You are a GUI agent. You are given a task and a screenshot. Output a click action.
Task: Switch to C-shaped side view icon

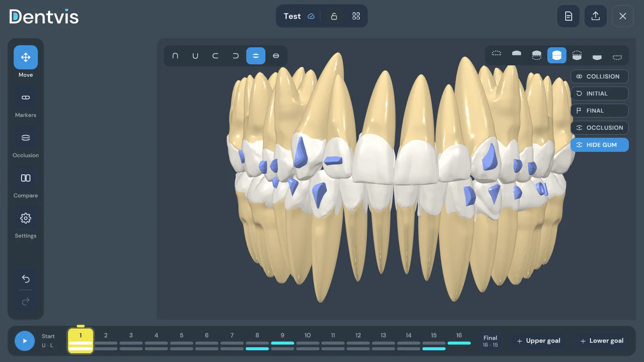(215, 56)
